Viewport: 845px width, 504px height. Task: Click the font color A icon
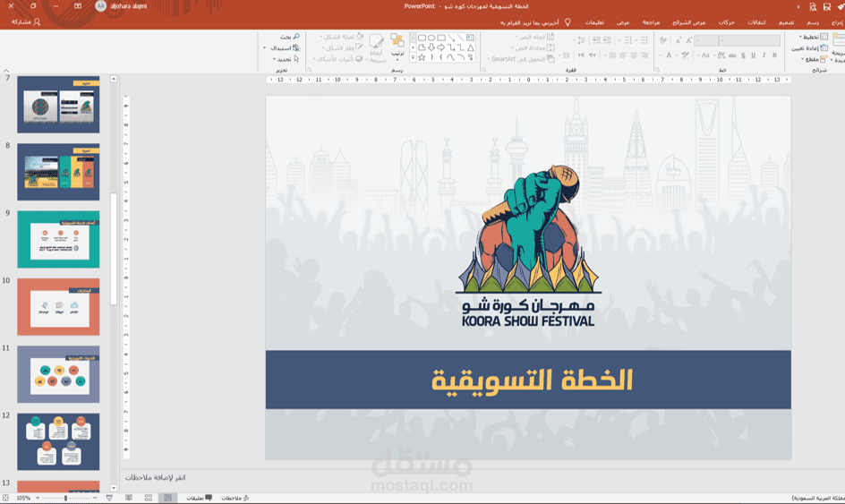click(669, 55)
